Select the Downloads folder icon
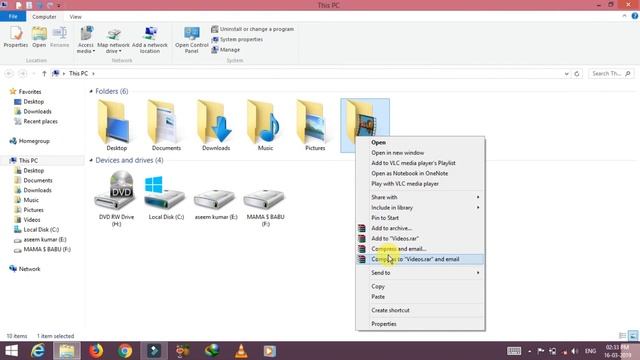 coord(216,125)
